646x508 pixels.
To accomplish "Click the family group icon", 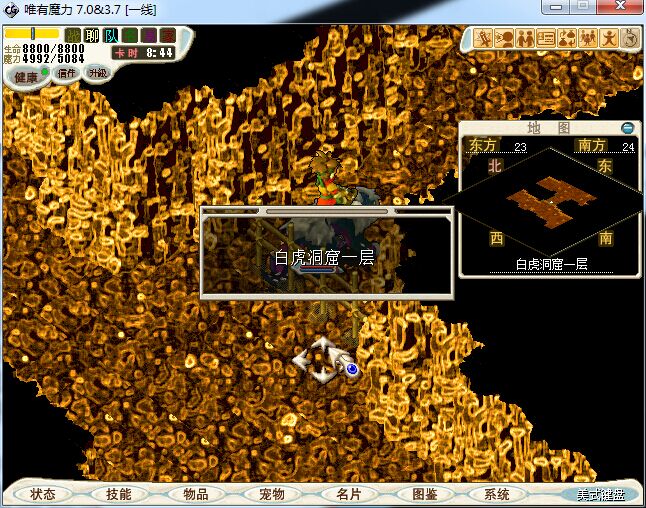I will point(588,39).
